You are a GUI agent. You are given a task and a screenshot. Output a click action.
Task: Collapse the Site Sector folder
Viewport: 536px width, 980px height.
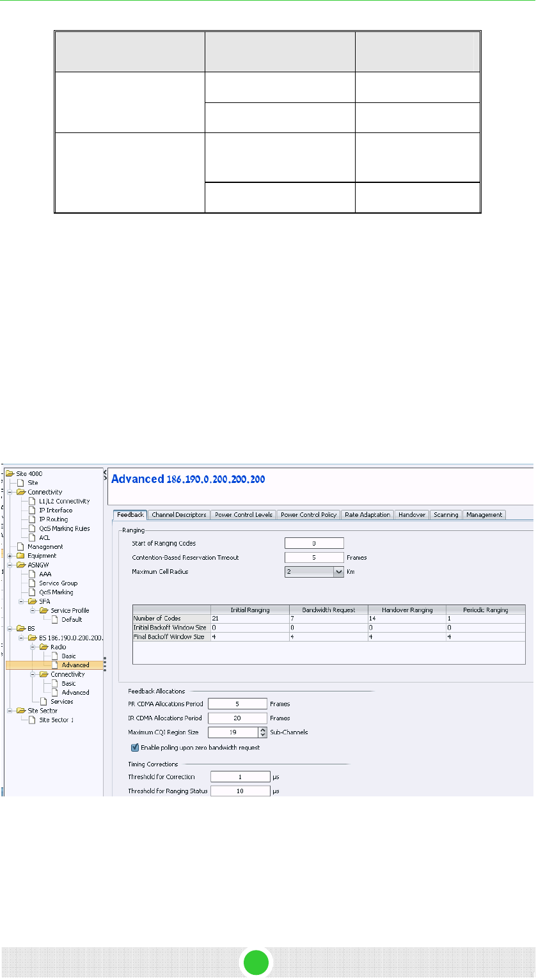tap(9, 711)
